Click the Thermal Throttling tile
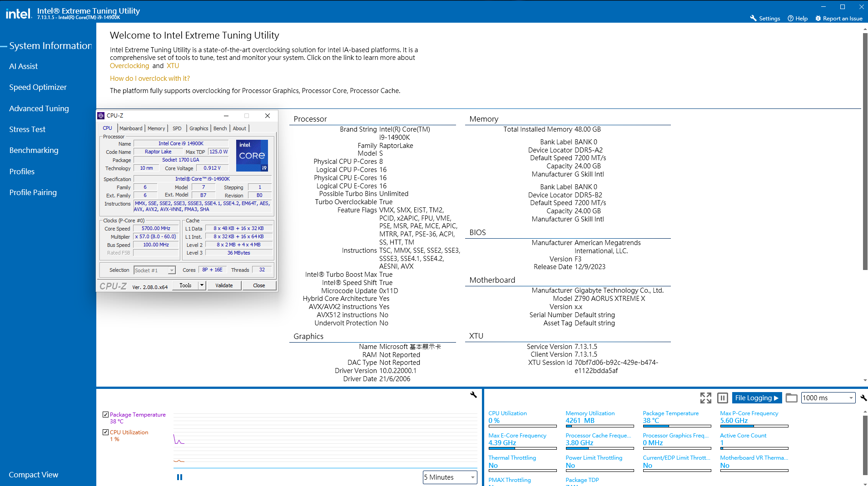 point(522,463)
